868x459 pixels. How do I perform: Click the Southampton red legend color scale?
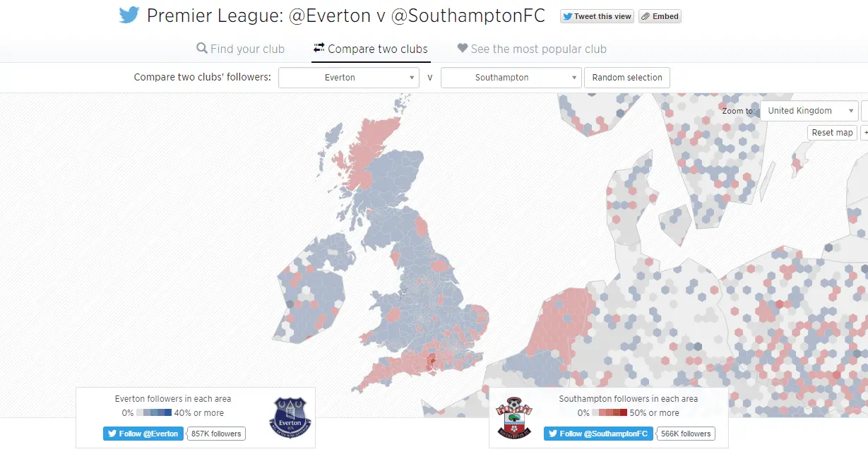point(610,413)
